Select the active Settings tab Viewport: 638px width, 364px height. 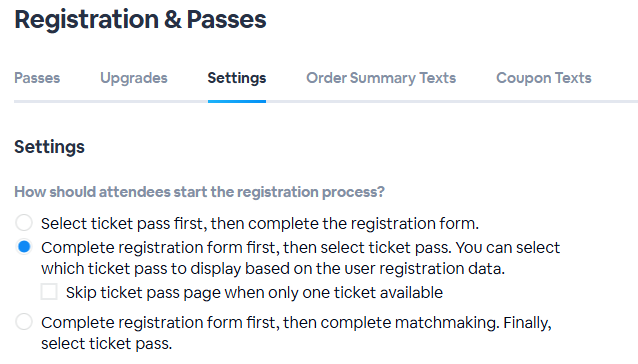[x=237, y=78]
